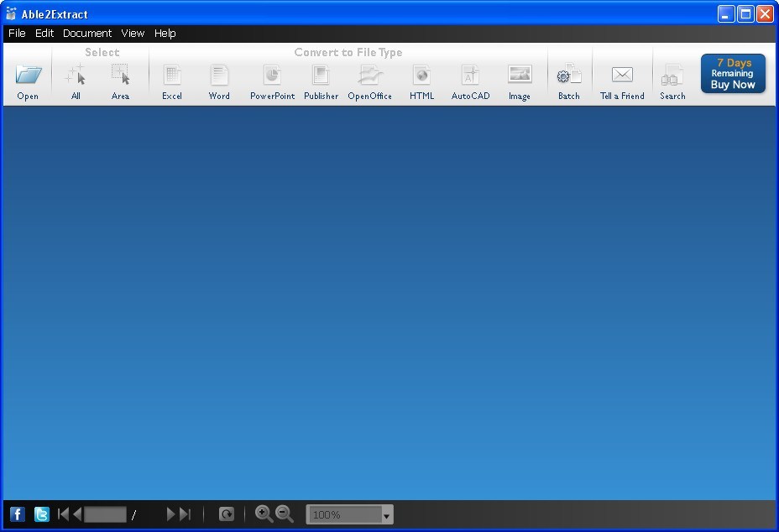Screen dimensions: 779x532
Task: Click the page number input field
Action: point(105,514)
